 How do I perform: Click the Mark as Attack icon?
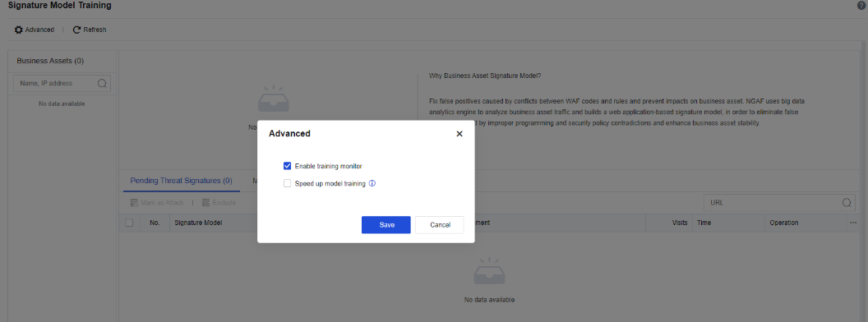(x=133, y=203)
